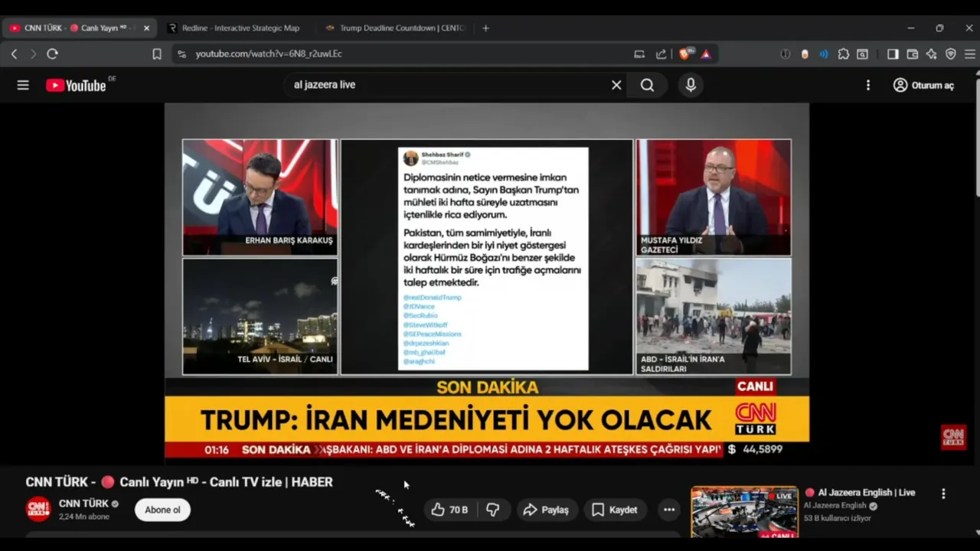Open the CNN TÜRK channel avatar

click(38, 509)
